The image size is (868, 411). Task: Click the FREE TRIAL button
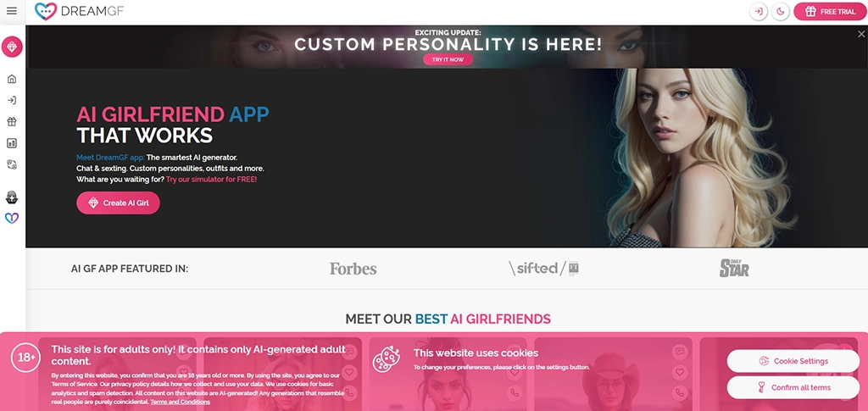pyautogui.click(x=830, y=12)
